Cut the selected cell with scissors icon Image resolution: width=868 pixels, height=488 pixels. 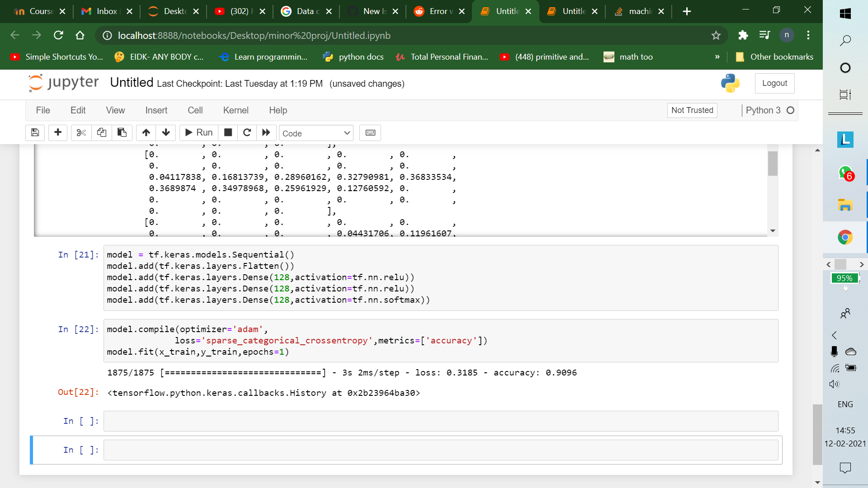(x=81, y=132)
